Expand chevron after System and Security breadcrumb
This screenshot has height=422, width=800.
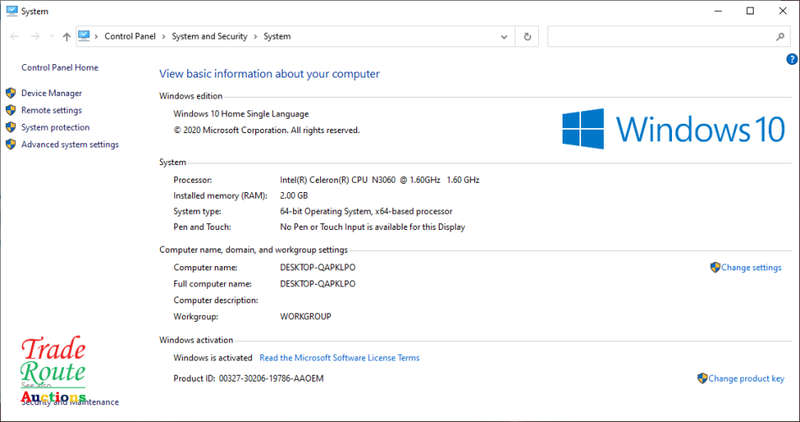pos(255,36)
